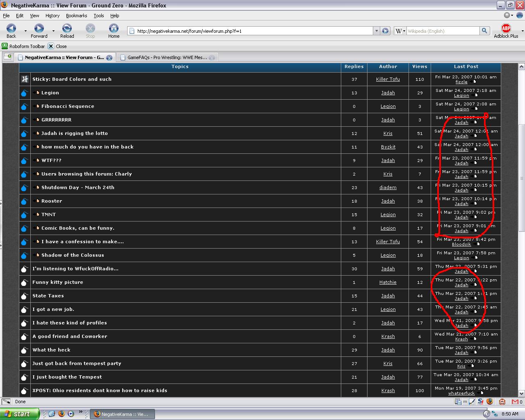
Task: Click the Windows start button
Action: tap(20, 414)
